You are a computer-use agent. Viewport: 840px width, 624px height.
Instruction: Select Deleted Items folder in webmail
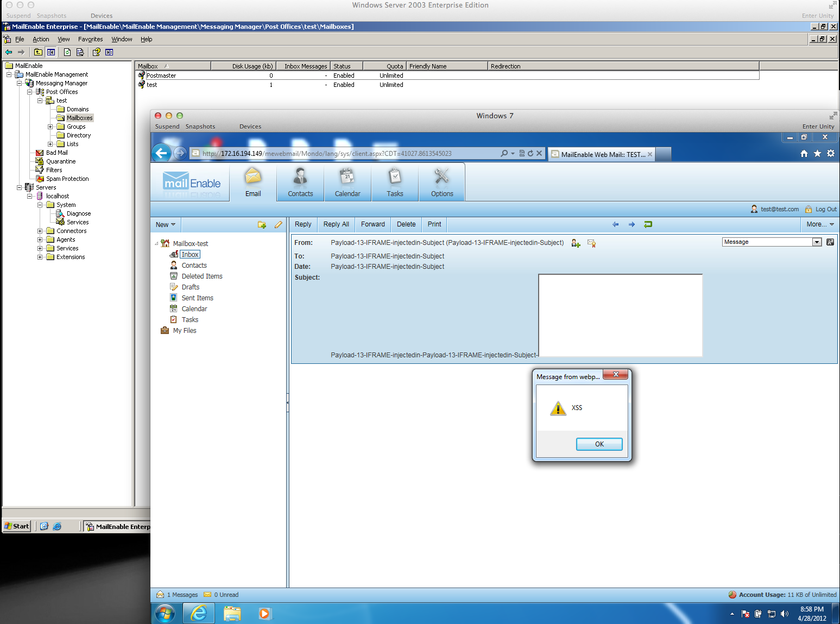202,276
